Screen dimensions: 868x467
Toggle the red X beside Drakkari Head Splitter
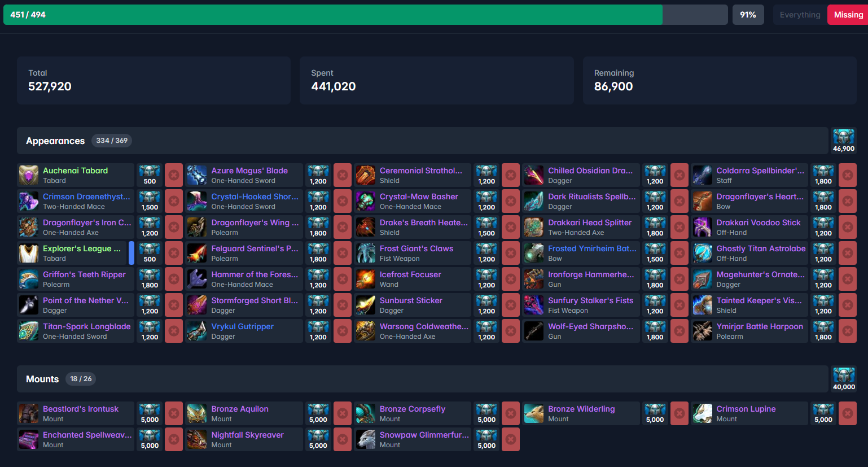tap(680, 227)
